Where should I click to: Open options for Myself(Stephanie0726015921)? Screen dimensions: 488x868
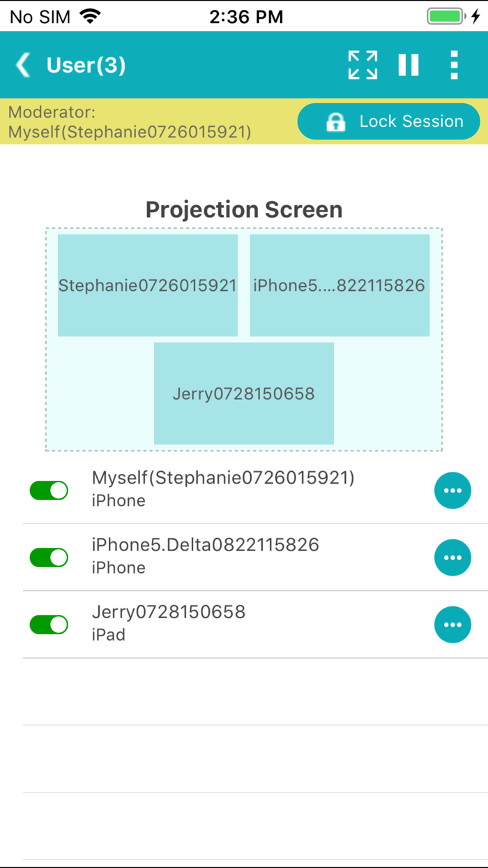[x=452, y=491]
